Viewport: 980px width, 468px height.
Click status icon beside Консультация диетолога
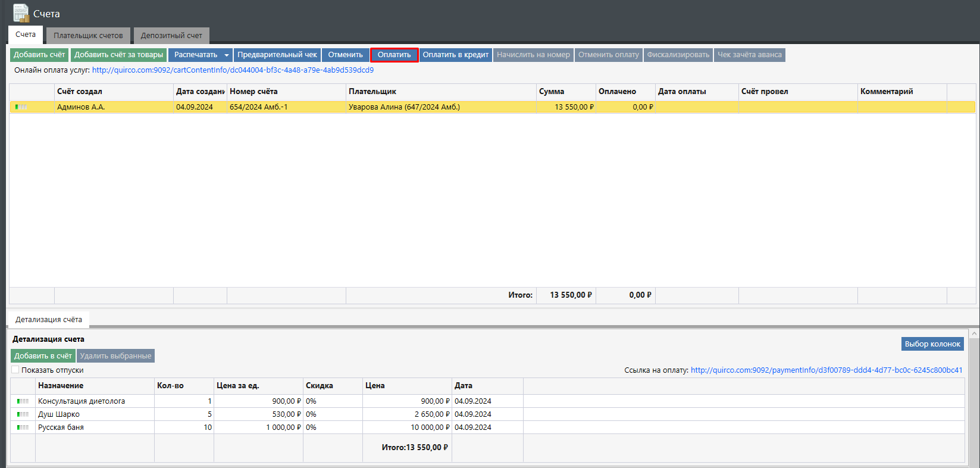(23, 401)
